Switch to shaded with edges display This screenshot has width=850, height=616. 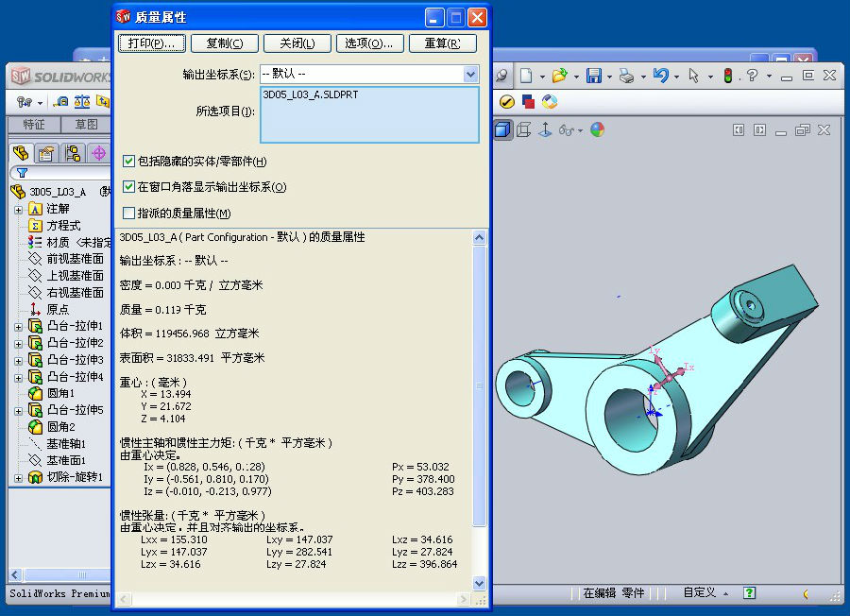[503, 129]
